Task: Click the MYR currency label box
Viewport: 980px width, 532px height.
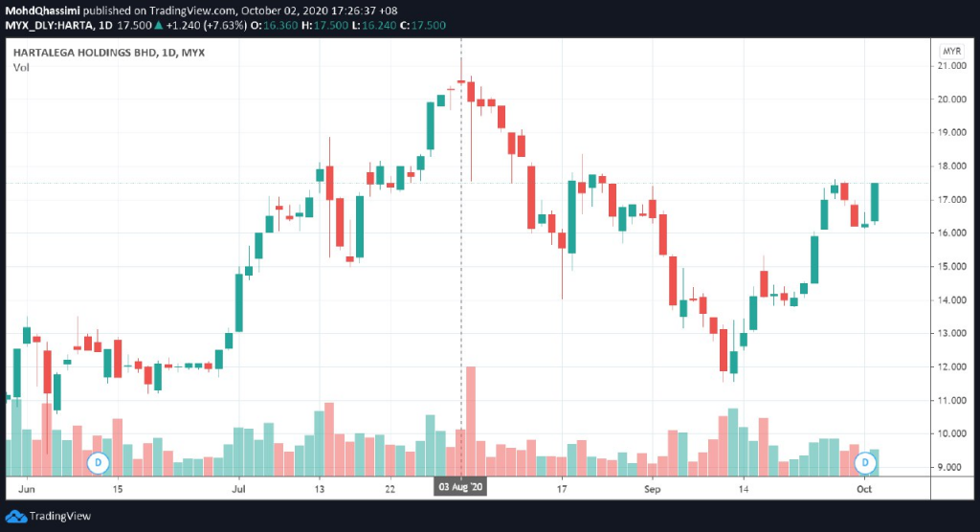Action: (x=952, y=52)
